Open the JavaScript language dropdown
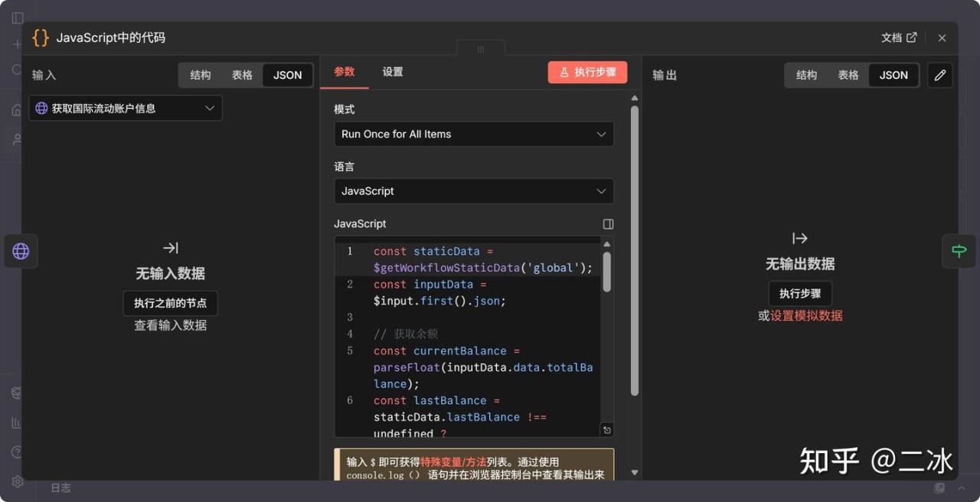 pyautogui.click(x=473, y=191)
